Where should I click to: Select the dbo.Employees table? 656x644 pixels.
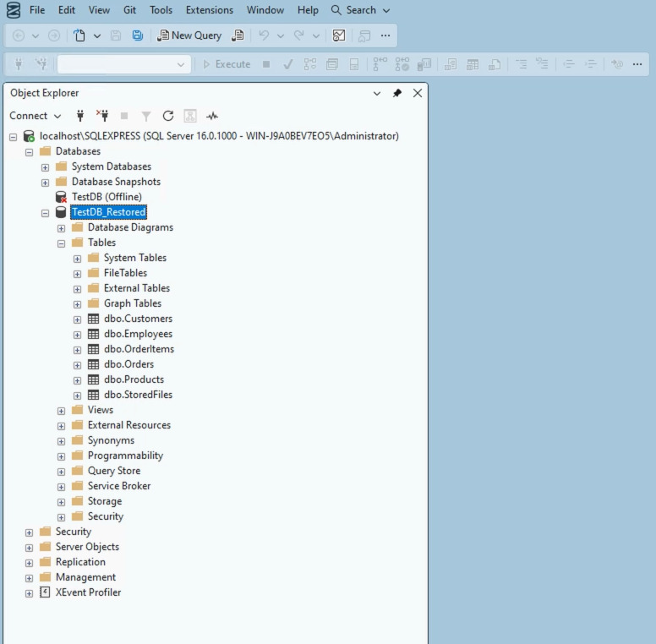[138, 334]
